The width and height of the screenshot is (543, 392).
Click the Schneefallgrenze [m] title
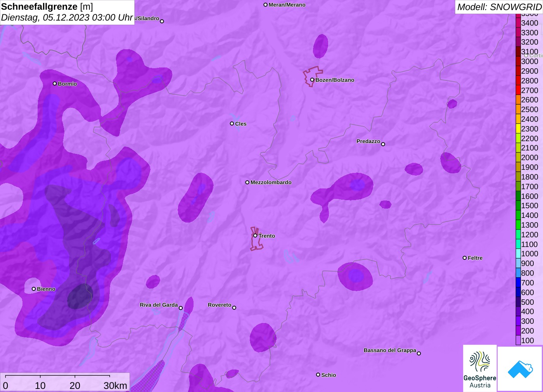pyautogui.click(x=47, y=7)
